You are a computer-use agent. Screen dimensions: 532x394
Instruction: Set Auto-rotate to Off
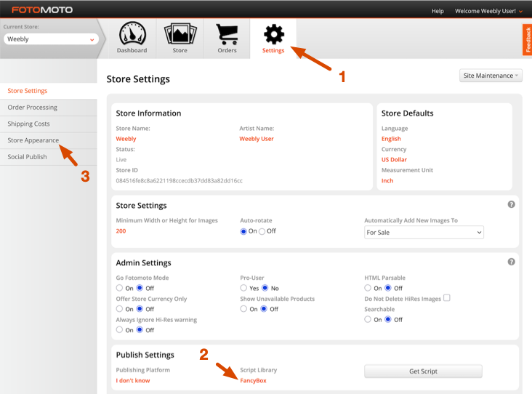pos(262,231)
